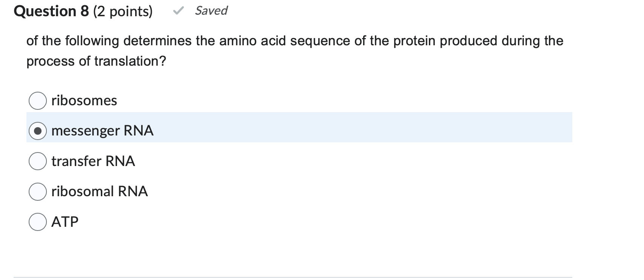Click the ATP answer label

(x=64, y=222)
